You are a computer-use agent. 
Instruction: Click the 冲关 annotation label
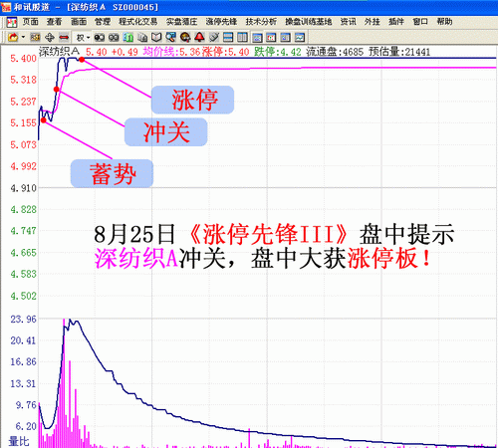coord(166,132)
